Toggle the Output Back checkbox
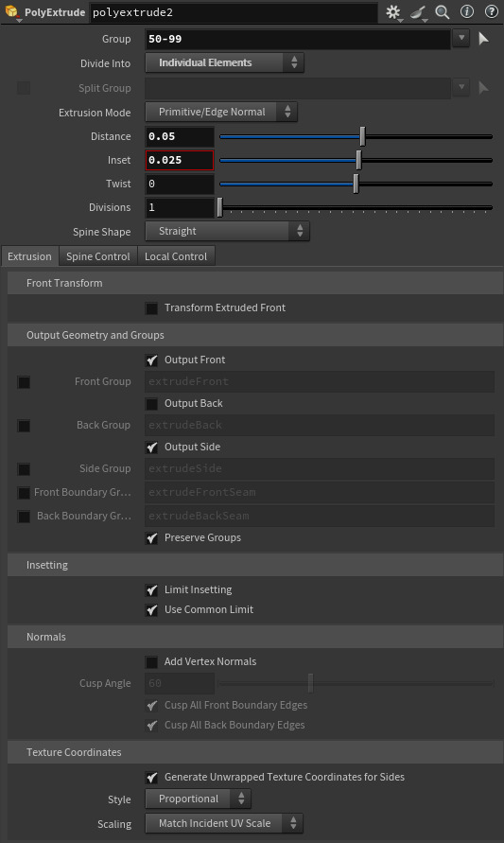The image size is (504, 843). 152,404
